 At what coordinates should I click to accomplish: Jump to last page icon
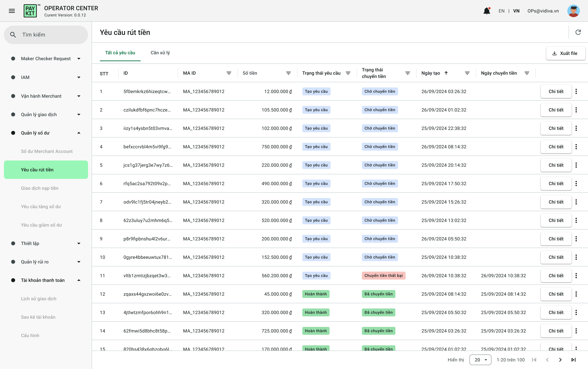click(x=573, y=360)
